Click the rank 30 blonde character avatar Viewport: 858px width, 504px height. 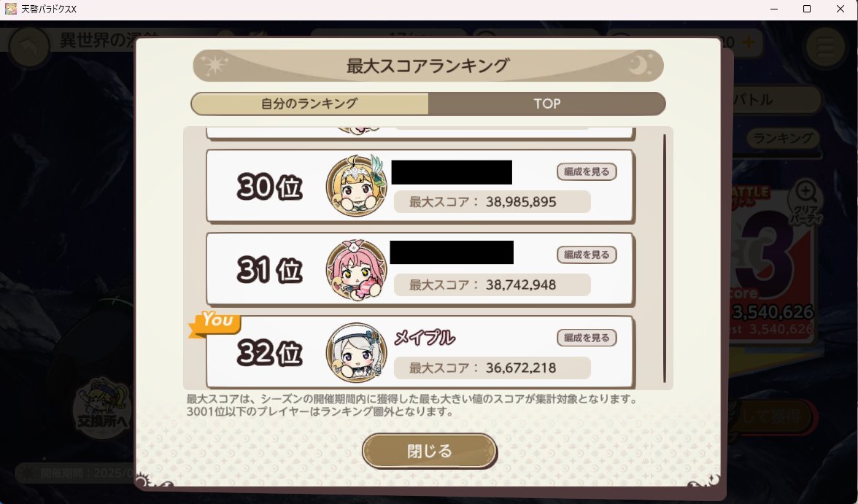(x=356, y=185)
